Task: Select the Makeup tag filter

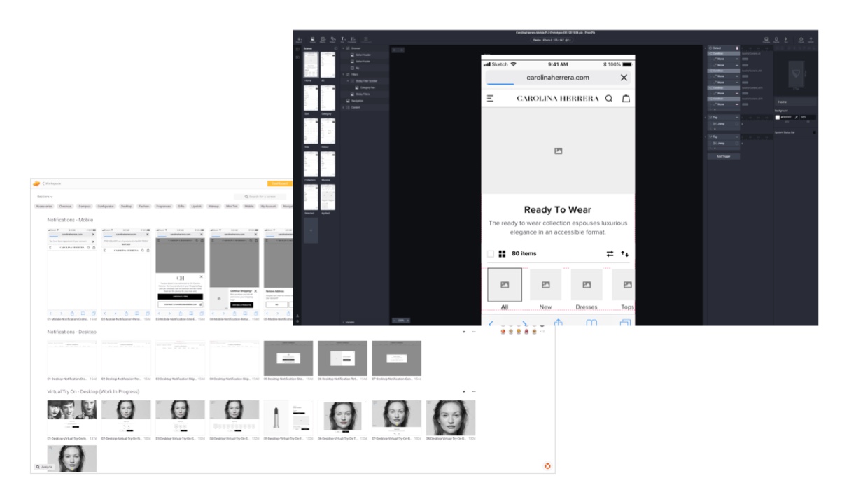Action: [213, 206]
